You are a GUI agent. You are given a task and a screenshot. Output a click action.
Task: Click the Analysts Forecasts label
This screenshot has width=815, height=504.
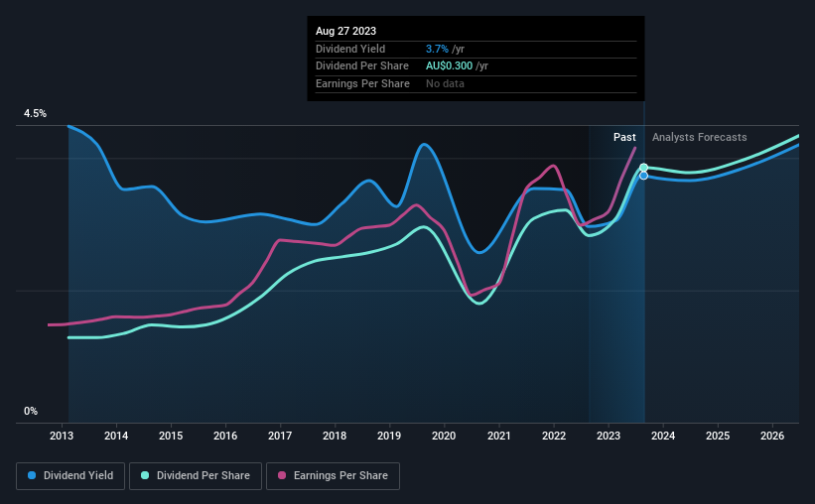[x=699, y=137]
